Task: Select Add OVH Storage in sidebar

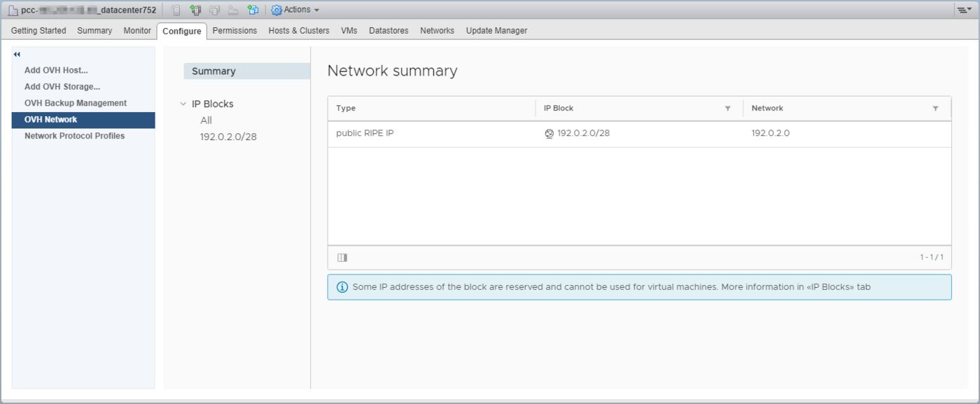Action: click(x=62, y=87)
